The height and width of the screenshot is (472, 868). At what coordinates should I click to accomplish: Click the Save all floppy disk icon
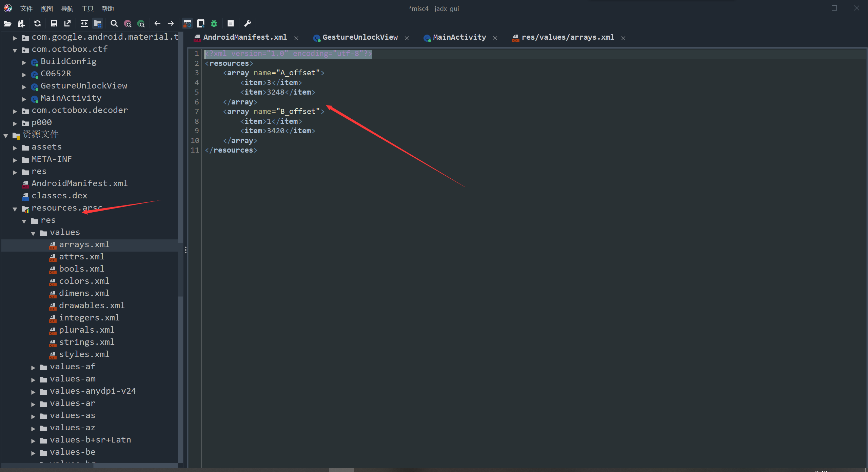tap(54, 23)
